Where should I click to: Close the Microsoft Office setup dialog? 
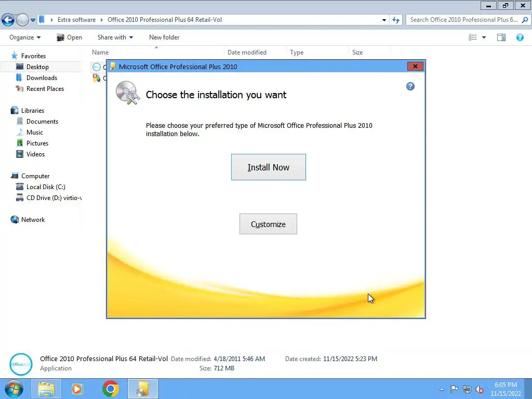pos(415,66)
